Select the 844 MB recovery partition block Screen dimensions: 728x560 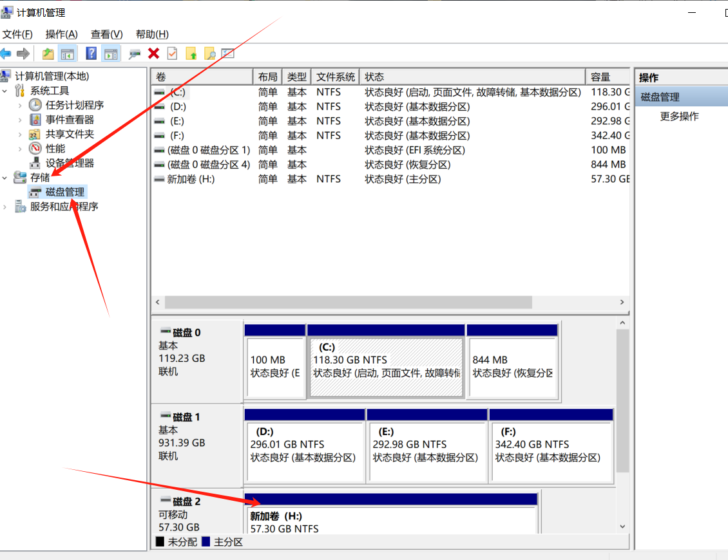pyautogui.click(x=513, y=361)
